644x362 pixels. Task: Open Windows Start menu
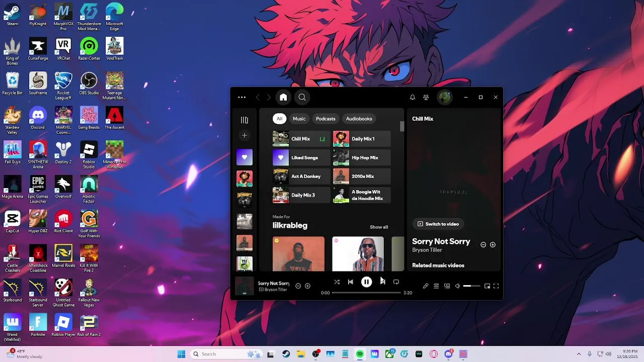[x=181, y=354]
